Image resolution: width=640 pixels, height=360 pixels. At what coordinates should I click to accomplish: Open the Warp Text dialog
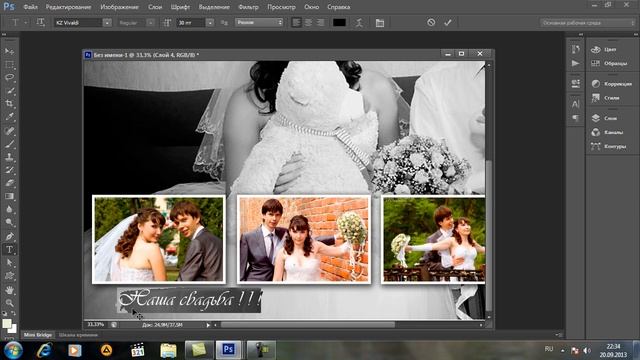pyautogui.click(x=359, y=23)
